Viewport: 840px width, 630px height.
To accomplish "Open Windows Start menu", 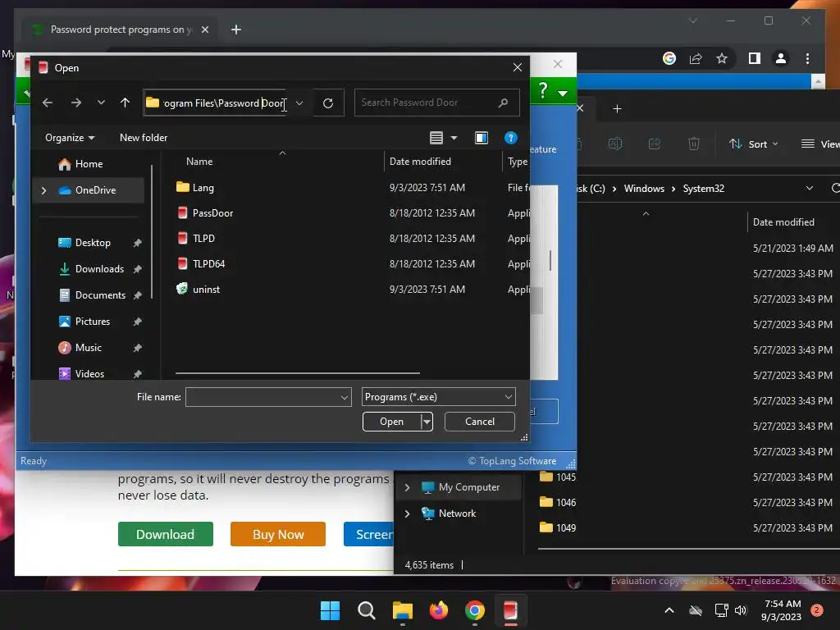I will click(x=330, y=610).
